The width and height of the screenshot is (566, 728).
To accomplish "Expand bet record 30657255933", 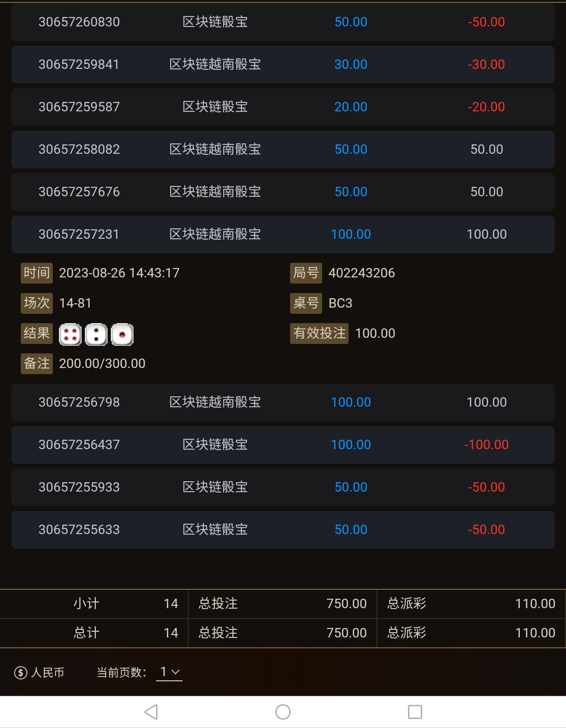I will click(283, 487).
